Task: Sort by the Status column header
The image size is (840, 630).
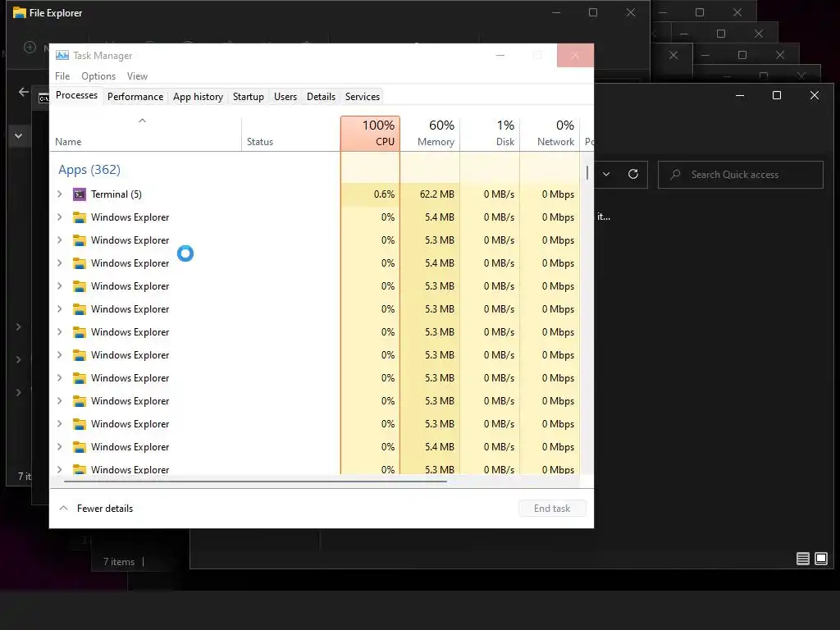Action: (291, 134)
